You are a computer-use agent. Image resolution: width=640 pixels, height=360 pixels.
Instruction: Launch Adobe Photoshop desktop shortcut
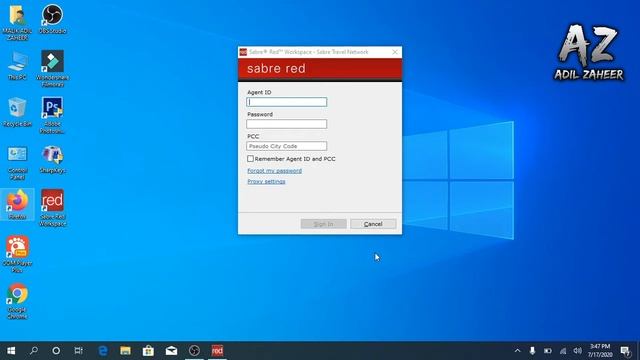point(52,115)
